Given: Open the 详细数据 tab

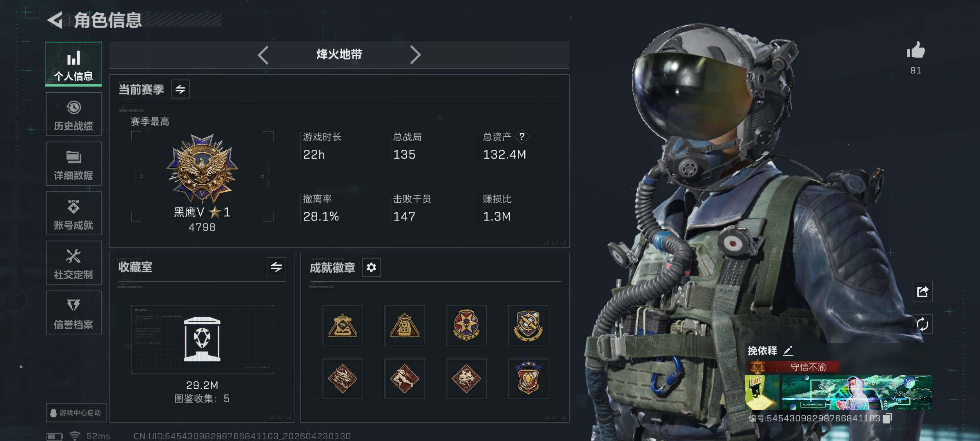Looking at the screenshot, I should (73, 164).
